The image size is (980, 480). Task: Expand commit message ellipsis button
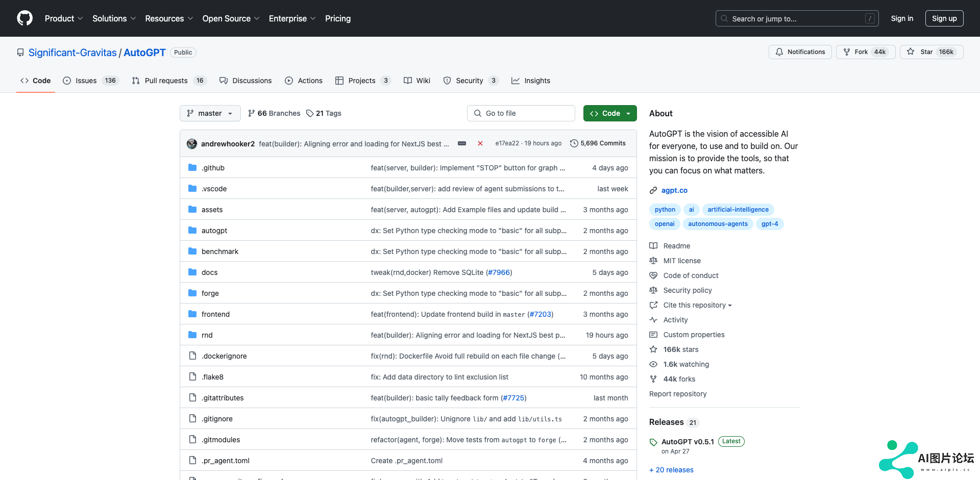[462, 143]
